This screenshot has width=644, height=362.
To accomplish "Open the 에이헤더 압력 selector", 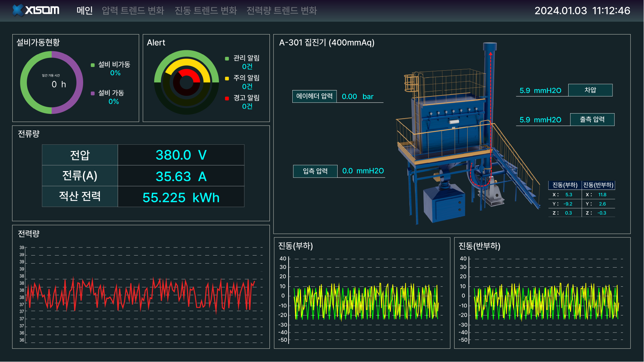I will (x=314, y=96).
